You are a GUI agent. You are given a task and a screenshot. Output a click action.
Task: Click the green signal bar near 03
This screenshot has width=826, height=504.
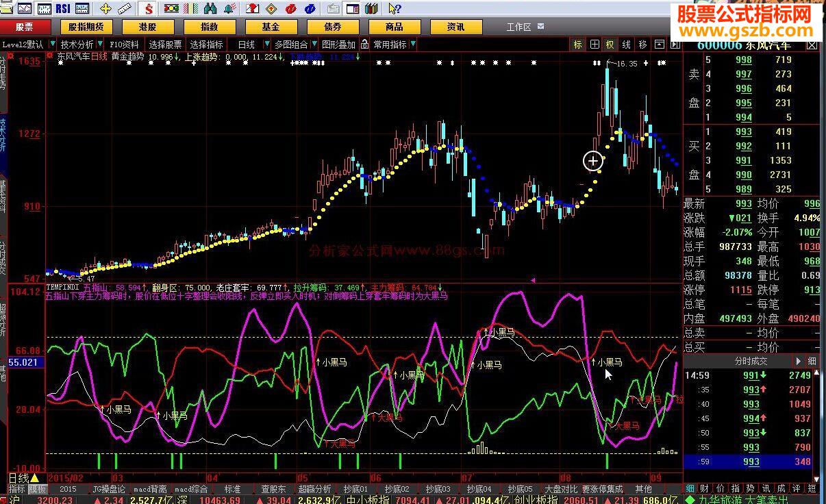[116, 460]
